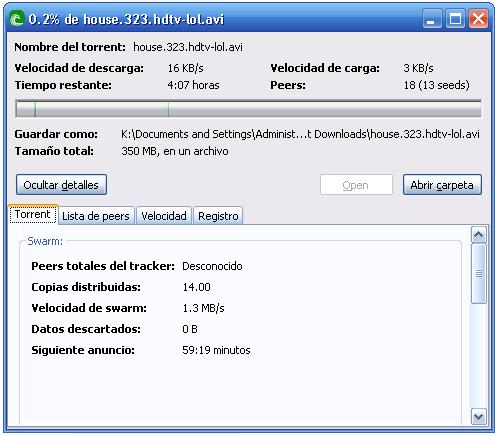Click the 350 MB, en un archivo value
Image resolution: width=497 pixels, height=436 pixels.
click(175, 151)
